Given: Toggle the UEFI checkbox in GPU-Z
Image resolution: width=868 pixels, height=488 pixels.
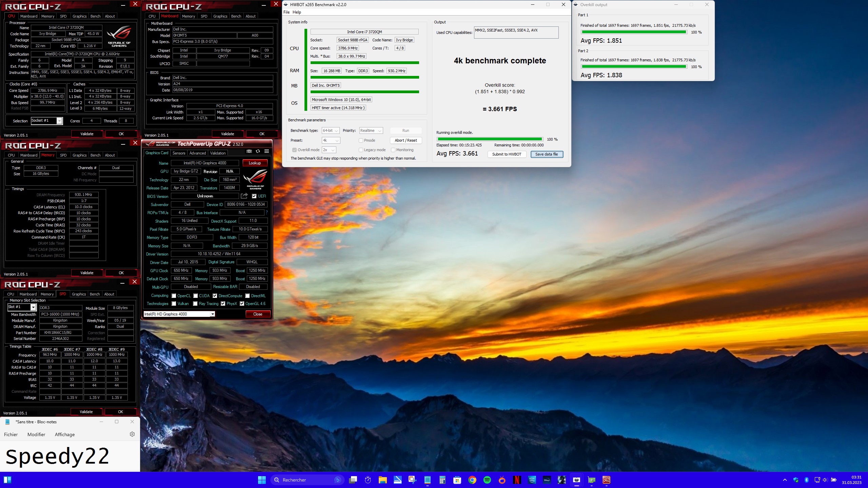Looking at the screenshot, I should pos(254,196).
